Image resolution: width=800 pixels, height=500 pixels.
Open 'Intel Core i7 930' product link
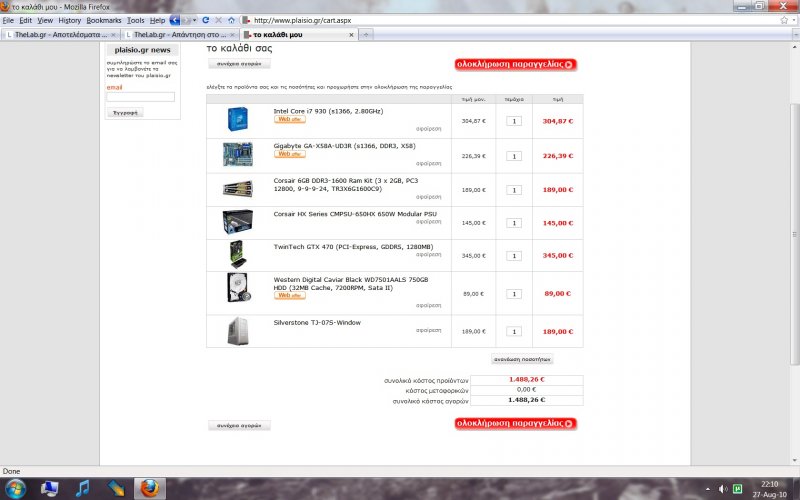tap(328, 111)
